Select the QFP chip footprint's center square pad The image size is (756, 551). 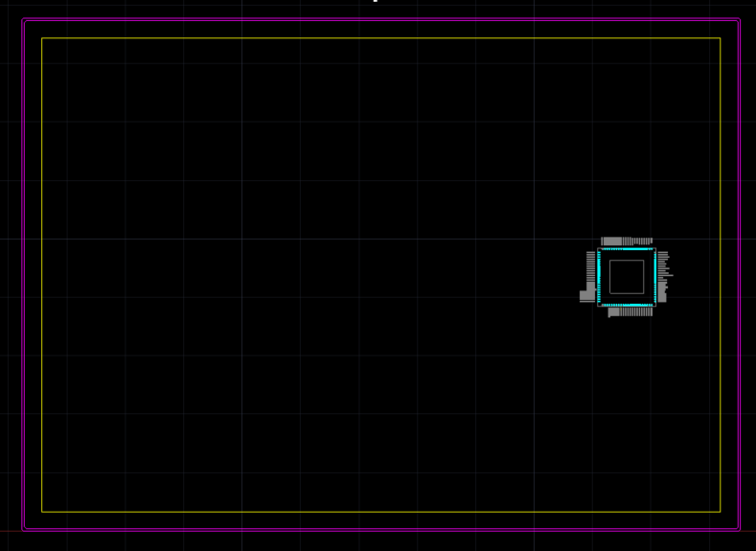pos(627,277)
